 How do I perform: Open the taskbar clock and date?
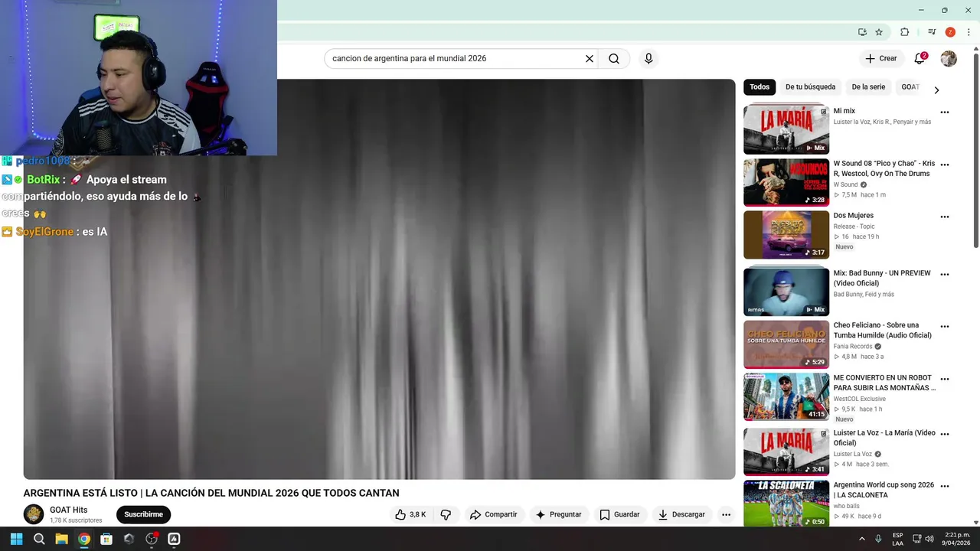point(957,539)
